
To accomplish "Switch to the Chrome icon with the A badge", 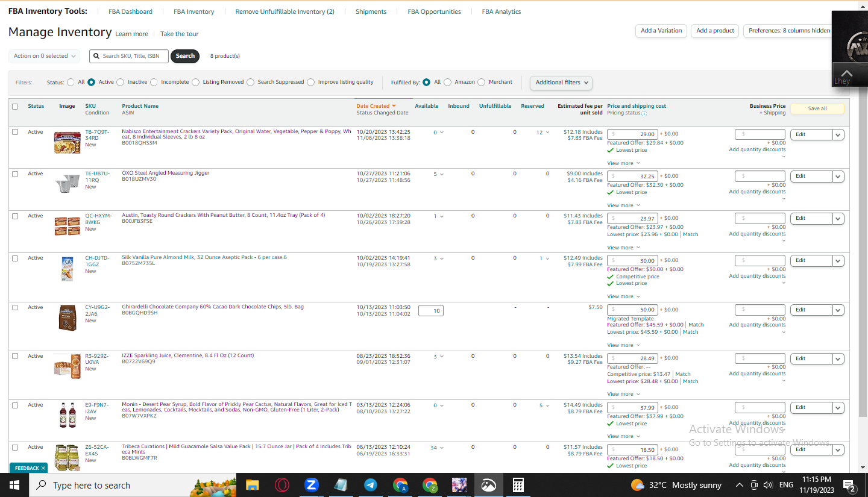I will click(x=400, y=485).
